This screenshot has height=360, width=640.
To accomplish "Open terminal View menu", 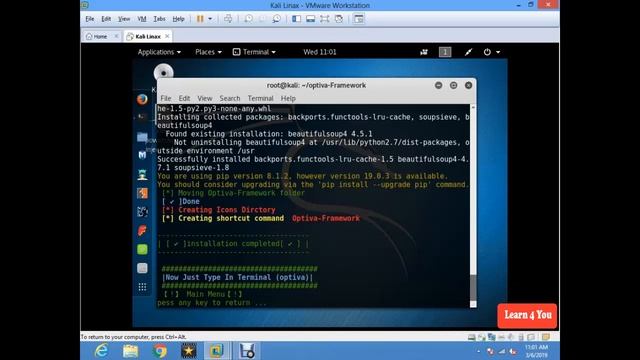I will pos(204,98).
